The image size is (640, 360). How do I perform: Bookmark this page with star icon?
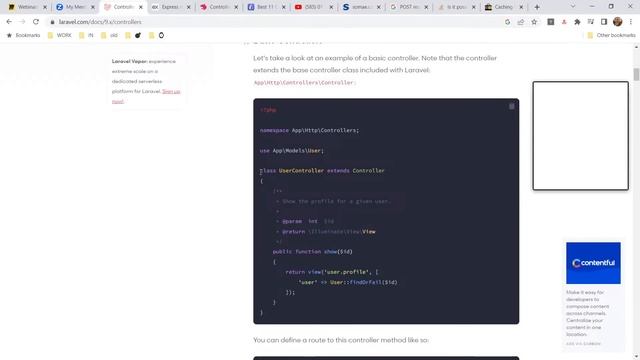coord(534,22)
